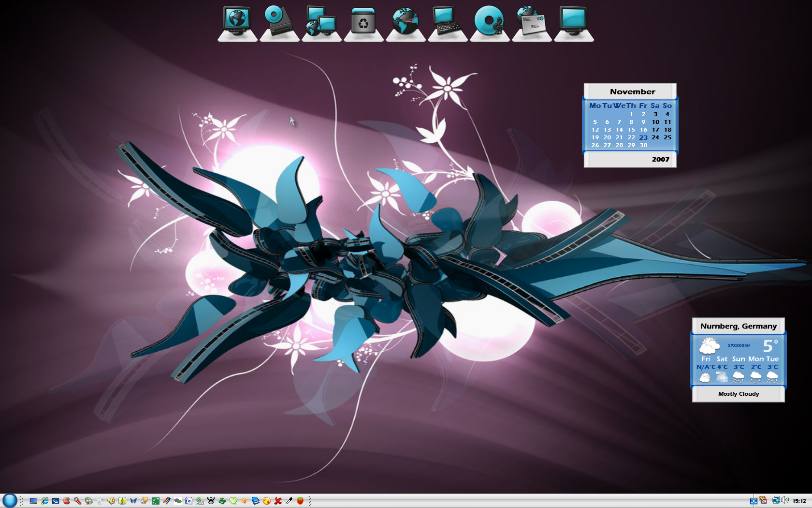Click the eyedropper color picker quick launch icon

click(x=289, y=501)
